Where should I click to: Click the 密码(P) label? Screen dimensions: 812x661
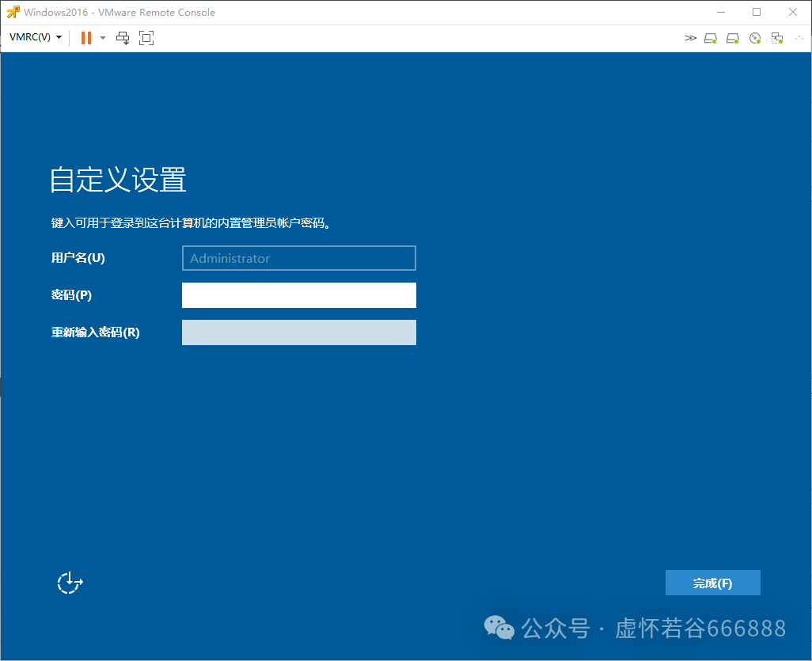[71, 295]
